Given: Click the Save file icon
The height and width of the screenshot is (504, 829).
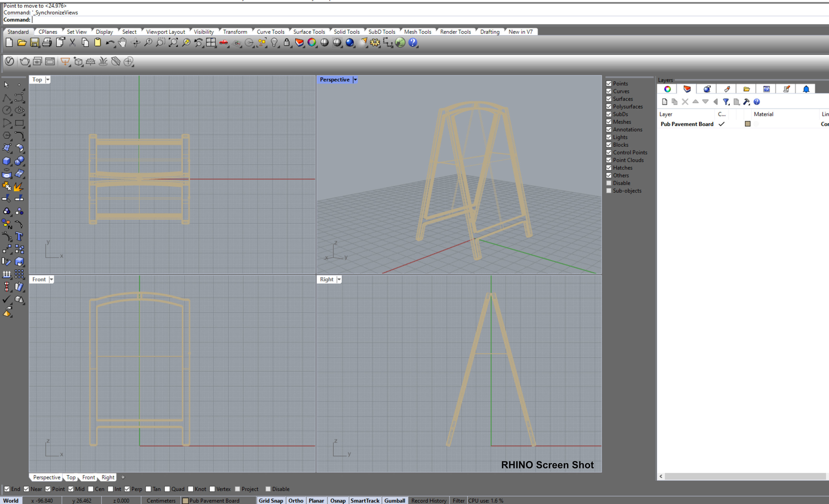Looking at the screenshot, I should coord(34,43).
